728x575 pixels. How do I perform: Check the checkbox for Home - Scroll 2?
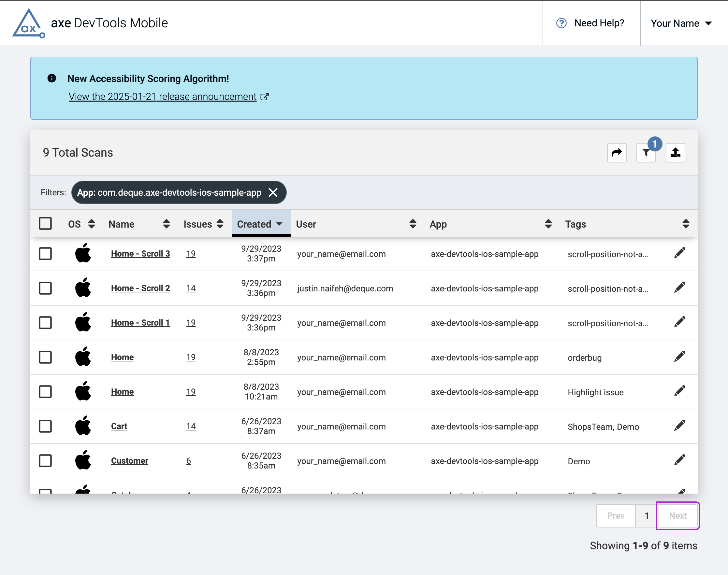tap(46, 288)
